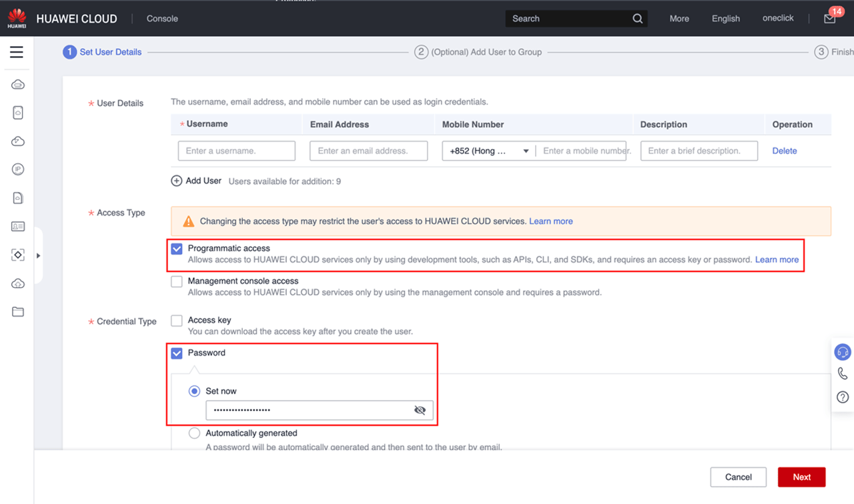Open the More menu in header
The width and height of the screenshot is (854, 504).
coord(679,19)
